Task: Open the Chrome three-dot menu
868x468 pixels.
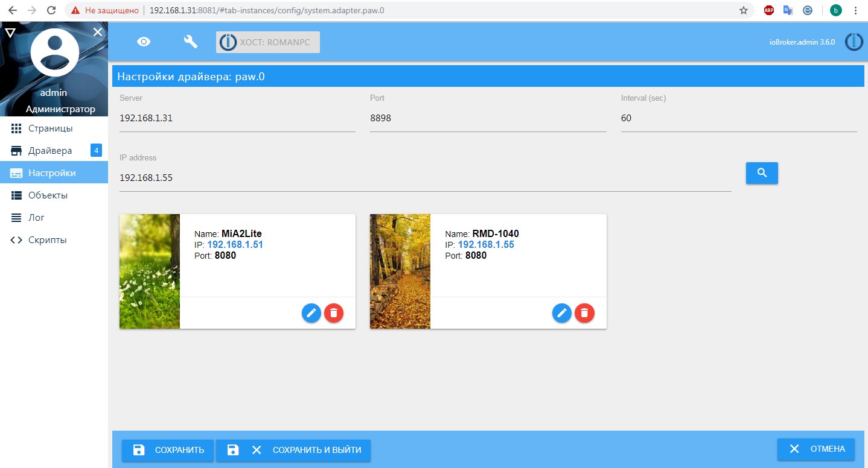Action: (x=855, y=10)
